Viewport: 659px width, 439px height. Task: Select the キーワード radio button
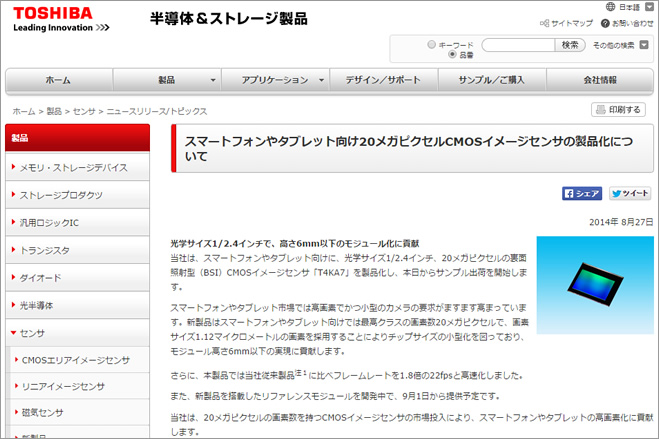tap(431, 44)
